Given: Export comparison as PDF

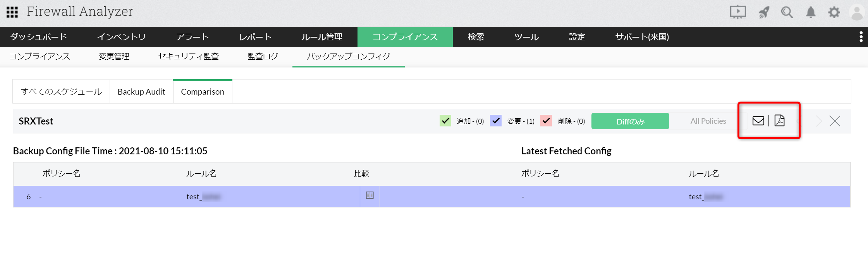Looking at the screenshot, I should [779, 121].
